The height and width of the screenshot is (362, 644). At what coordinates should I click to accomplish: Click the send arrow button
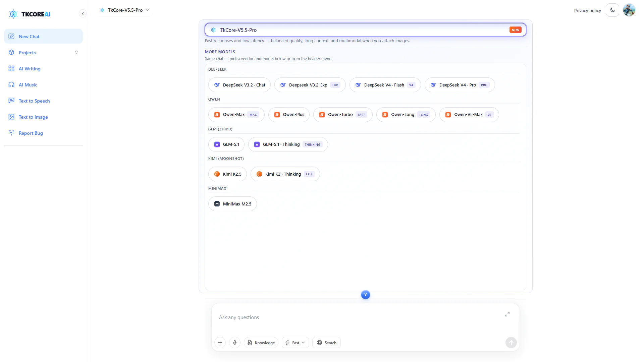click(511, 343)
